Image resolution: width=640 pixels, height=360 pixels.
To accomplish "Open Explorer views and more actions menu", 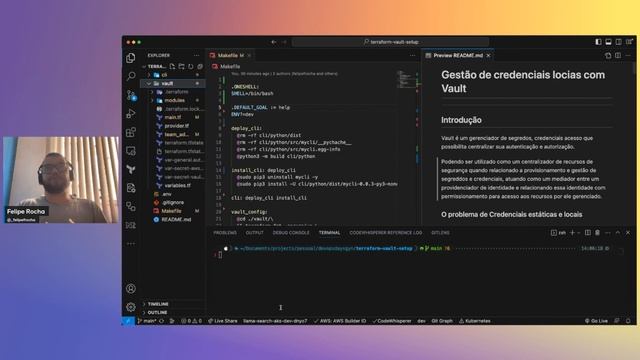I will 197,56.
